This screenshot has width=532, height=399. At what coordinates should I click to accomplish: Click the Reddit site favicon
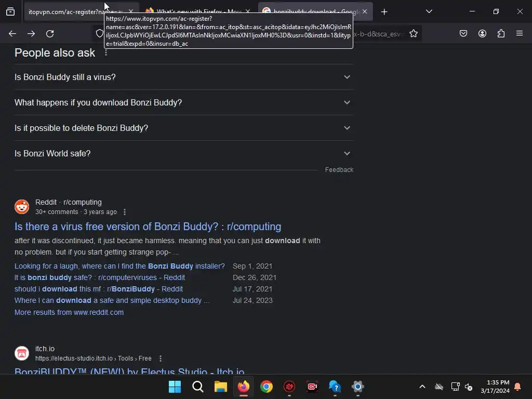coord(22,207)
